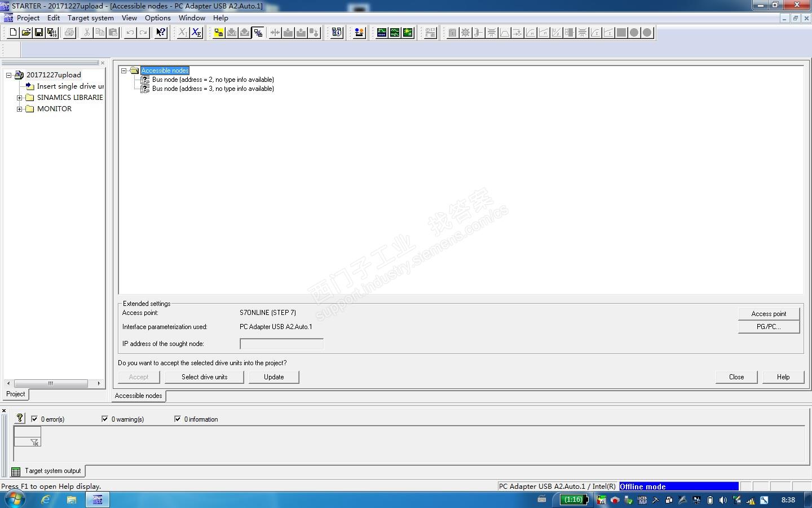Click the filter icon in output panel
Viewport: 812px width, 508px height.
(x=34, y=442)
